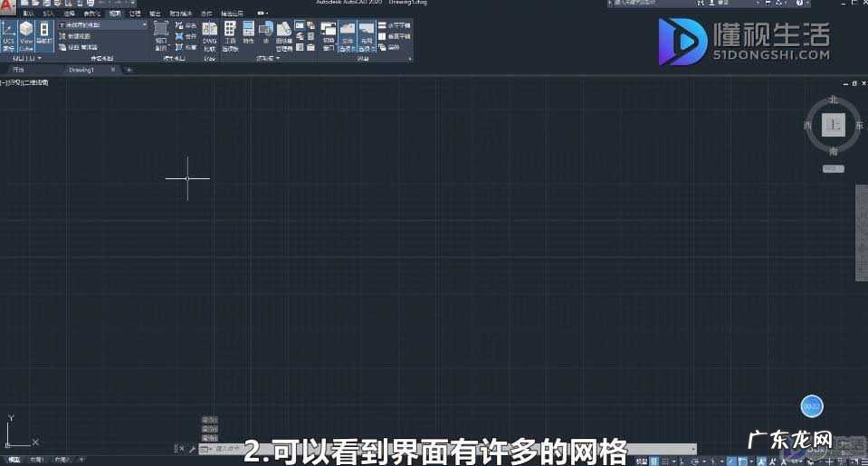Click Cascade windows in the ribbon

click(390, 47)
